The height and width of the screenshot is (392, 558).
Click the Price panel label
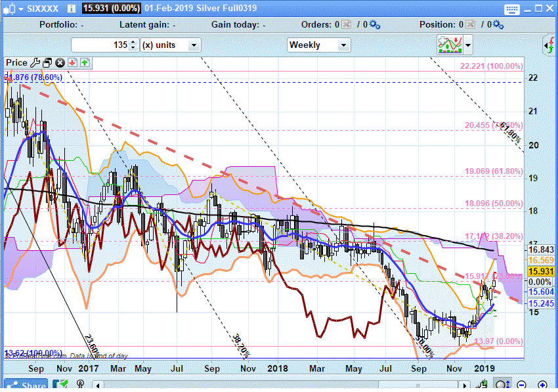(16, 62)
